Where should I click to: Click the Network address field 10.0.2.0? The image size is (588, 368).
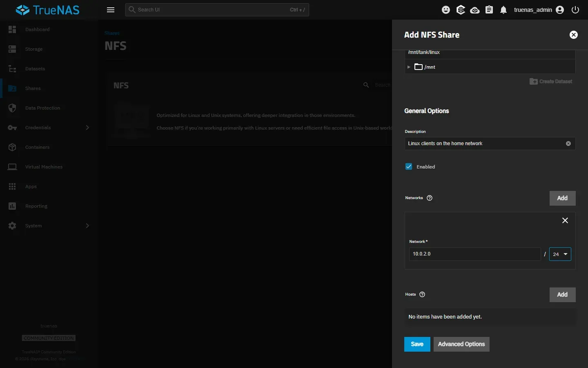tap(475, 254)
